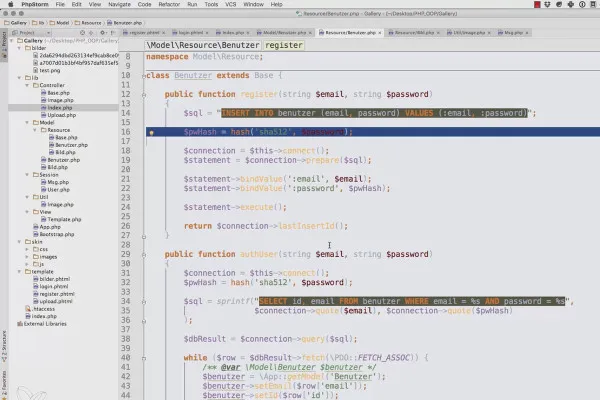Click the authUser function name
Image resolution: width=600 pixels, height=400 pixels.
tap(259, 254)
